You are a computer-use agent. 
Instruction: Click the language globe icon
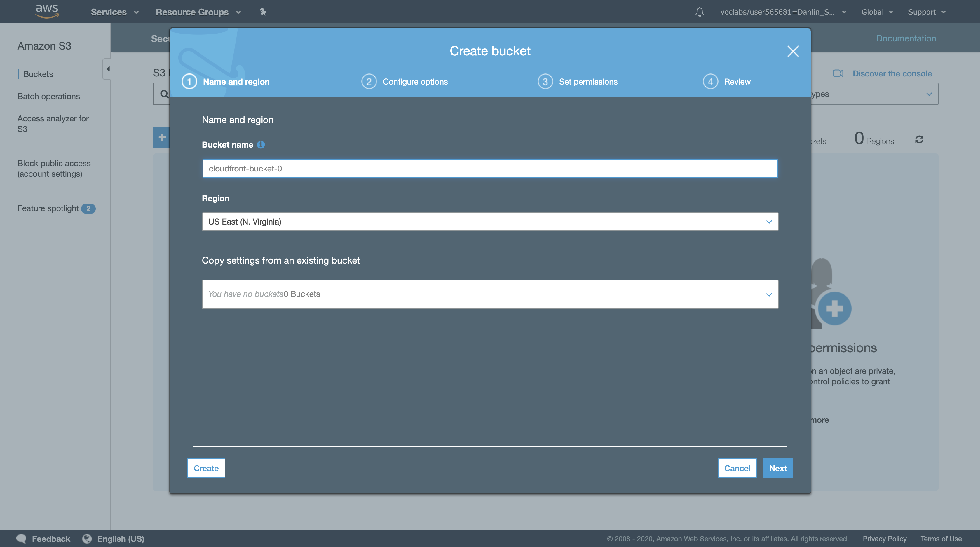coord(87,538)
